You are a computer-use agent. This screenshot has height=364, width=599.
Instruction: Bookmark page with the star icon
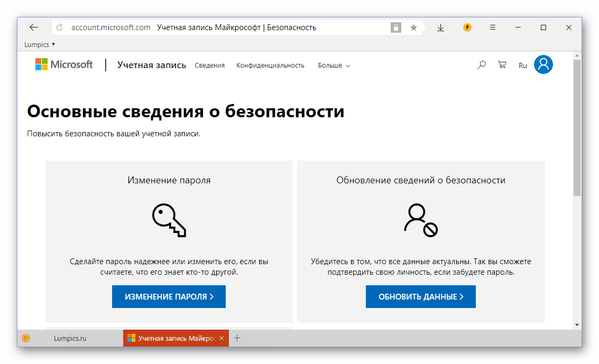click(x=413, y=27)
